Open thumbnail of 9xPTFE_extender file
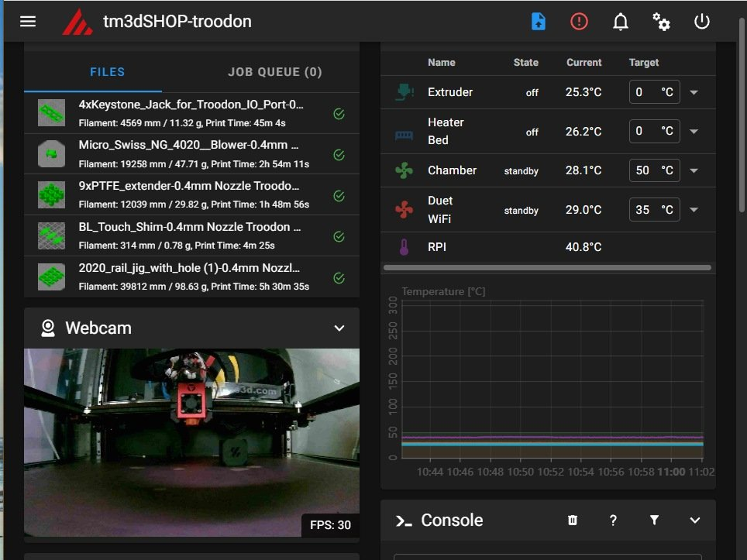 [x=51, y=194]
